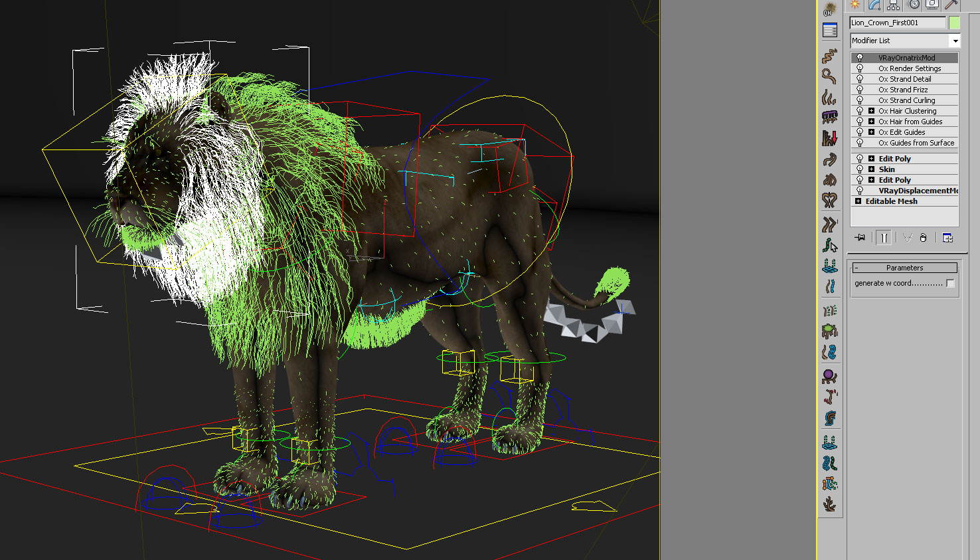
Task: Switch to the Hierarchy command panel tab
Action: (x=894, y=5)
